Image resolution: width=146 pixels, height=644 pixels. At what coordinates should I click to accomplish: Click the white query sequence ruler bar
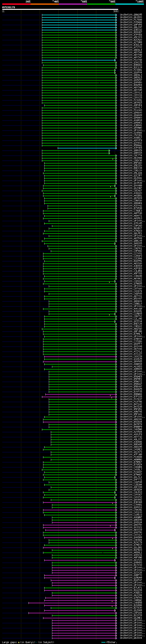coord(60,10)
